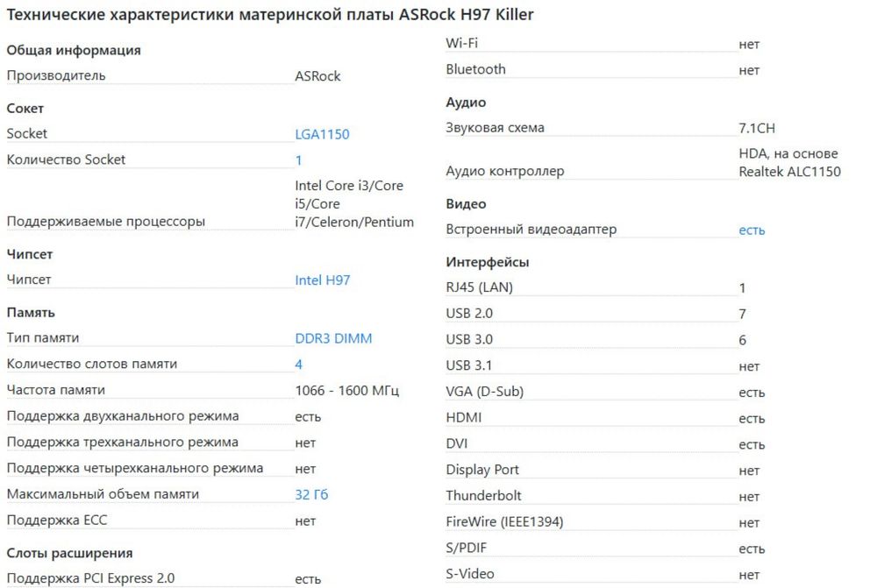
Task: Click the blue "есть" link for Встроенный видеоадаптер
Action: point(752,230)
